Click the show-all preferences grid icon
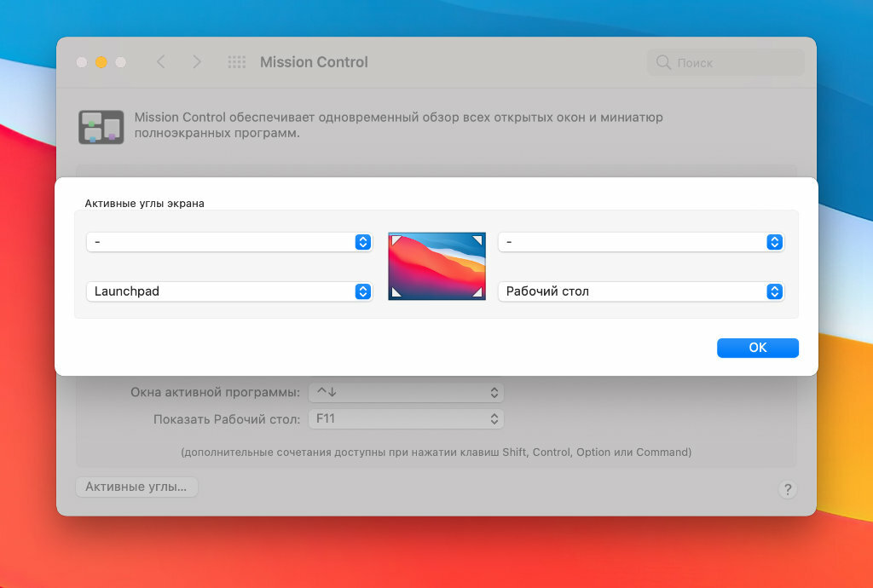 (x=237, y=61)
